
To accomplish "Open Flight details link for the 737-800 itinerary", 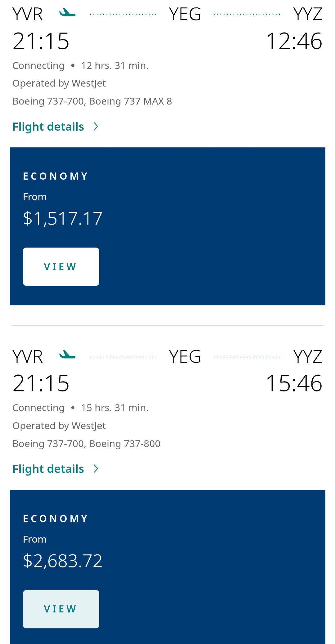I will (48, 469).
